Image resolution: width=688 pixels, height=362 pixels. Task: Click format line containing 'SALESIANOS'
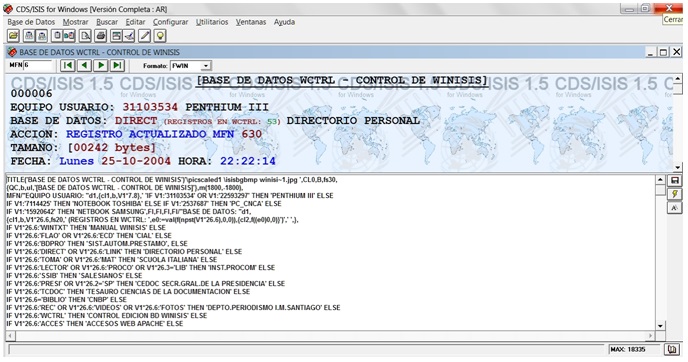pos(74,276)
